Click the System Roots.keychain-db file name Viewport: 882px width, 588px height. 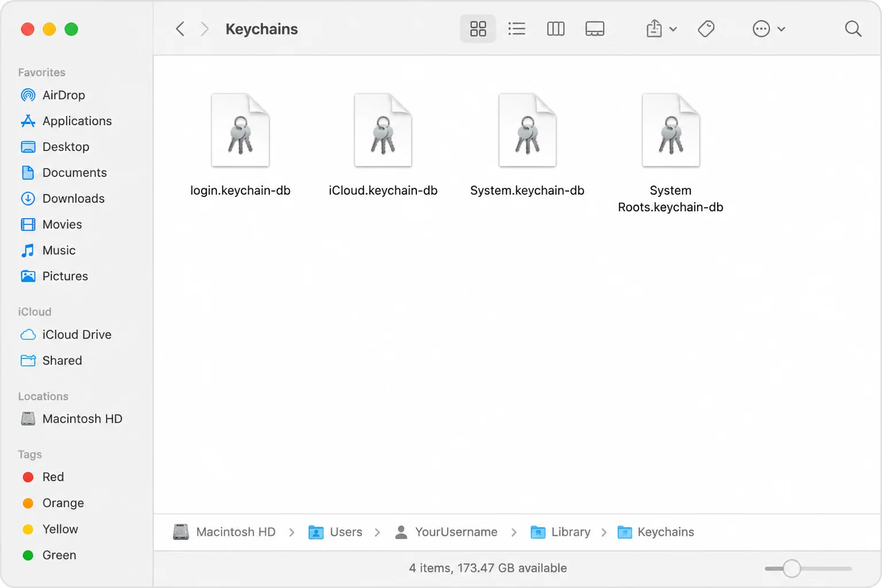671,199
